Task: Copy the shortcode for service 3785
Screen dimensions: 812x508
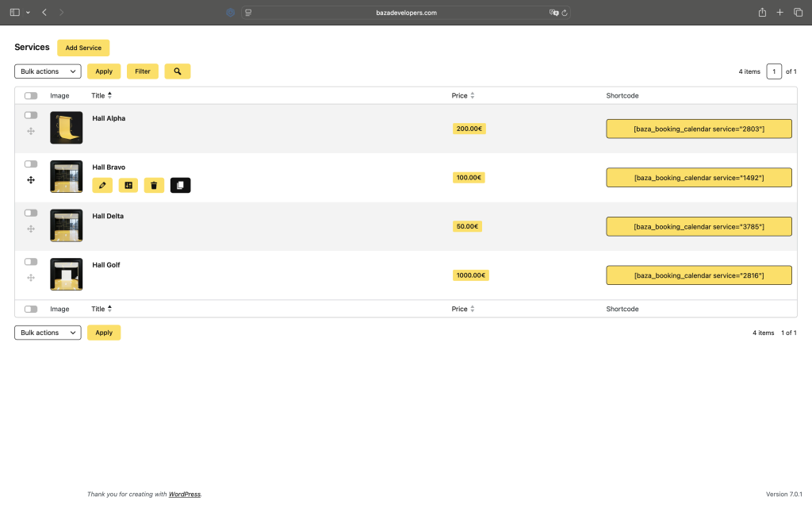Action: (699, 226)
